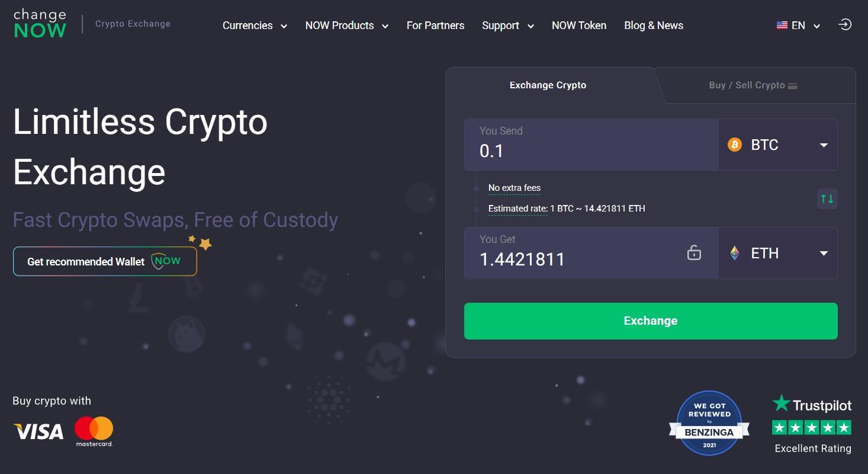Image resolution: width=868 pixels, height=474 pixels.
Task: Open the For Partners page
Action: [x=435, y=25]
